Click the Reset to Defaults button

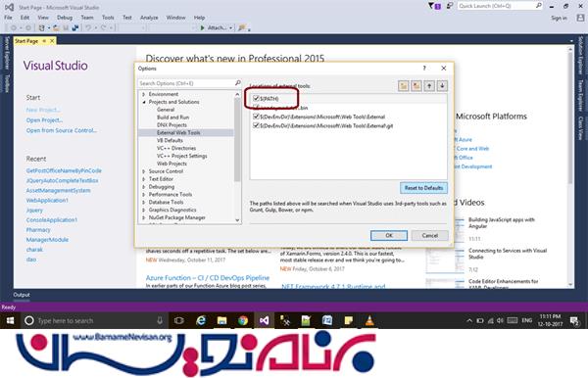pos(423,188)
